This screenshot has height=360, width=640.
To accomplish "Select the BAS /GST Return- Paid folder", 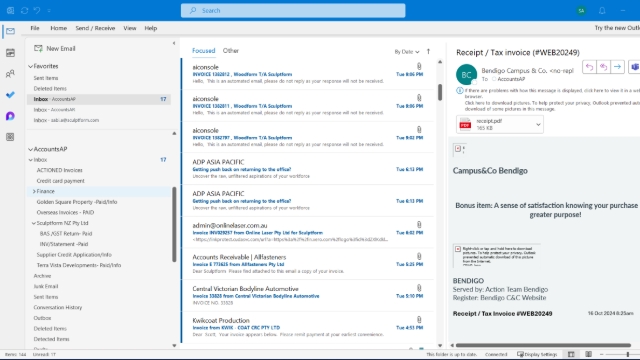I will tap(66, 234).
